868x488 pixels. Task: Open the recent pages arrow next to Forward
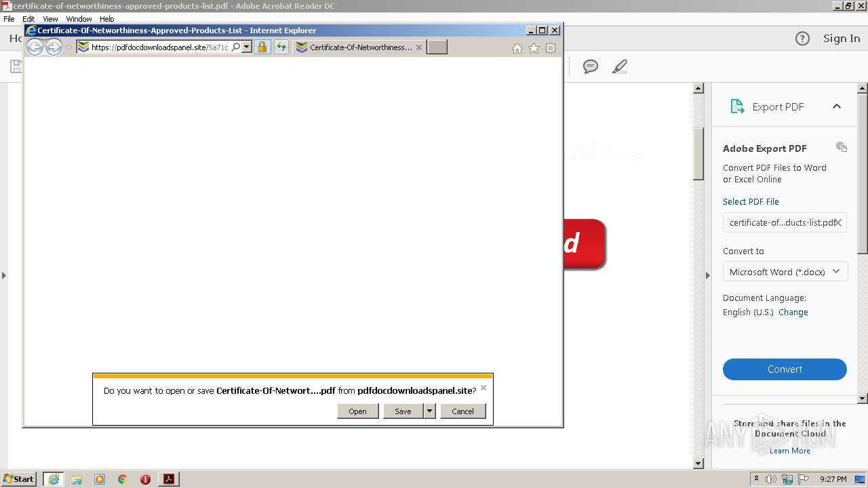68,47
